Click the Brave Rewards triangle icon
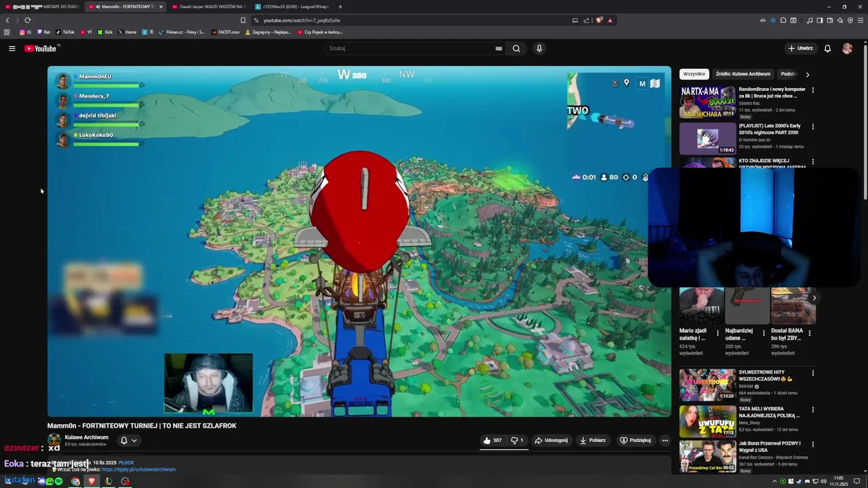The image size is (868, 488). (610, 20)
